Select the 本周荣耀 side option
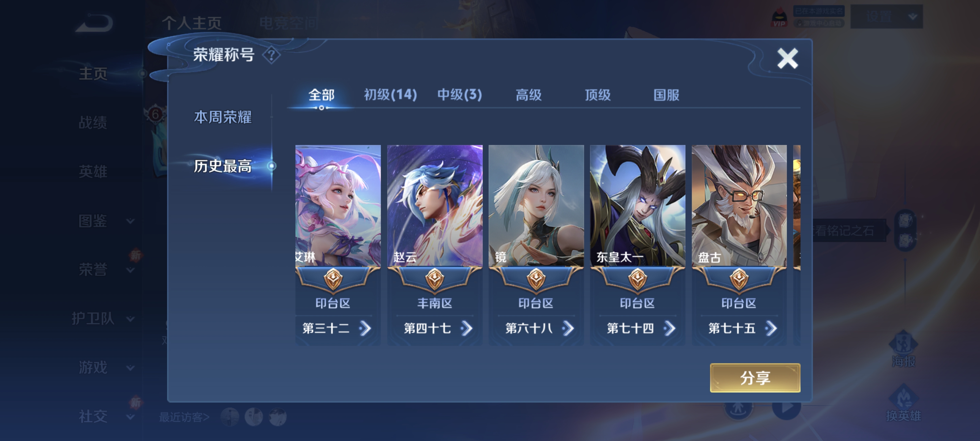Viewport: 980px width, 441px height. click(x=223, y=117)
